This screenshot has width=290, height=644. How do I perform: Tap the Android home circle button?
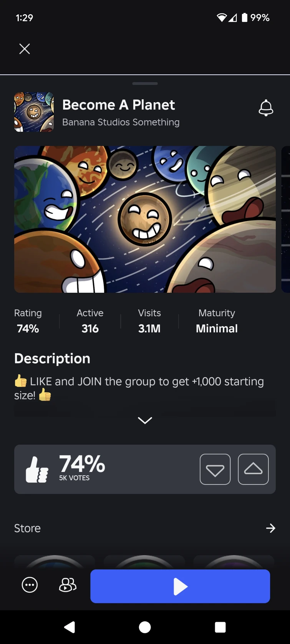point(145,627)
